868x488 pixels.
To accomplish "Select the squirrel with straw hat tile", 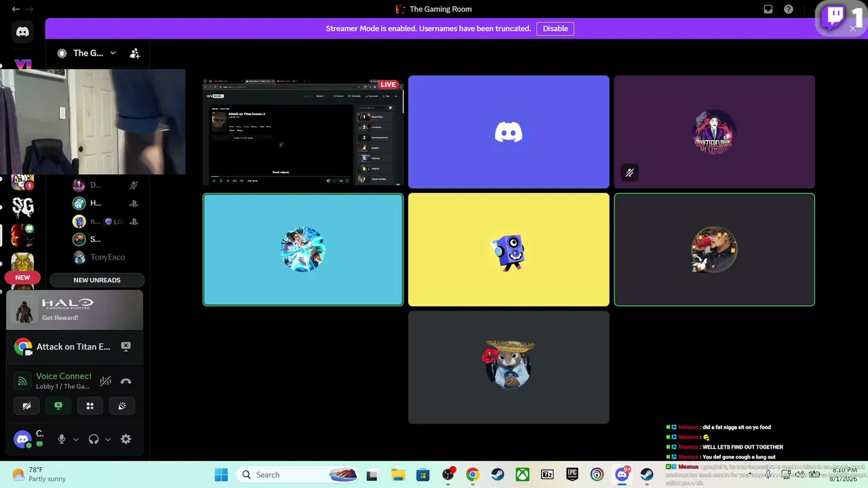I will coord(509,367).
